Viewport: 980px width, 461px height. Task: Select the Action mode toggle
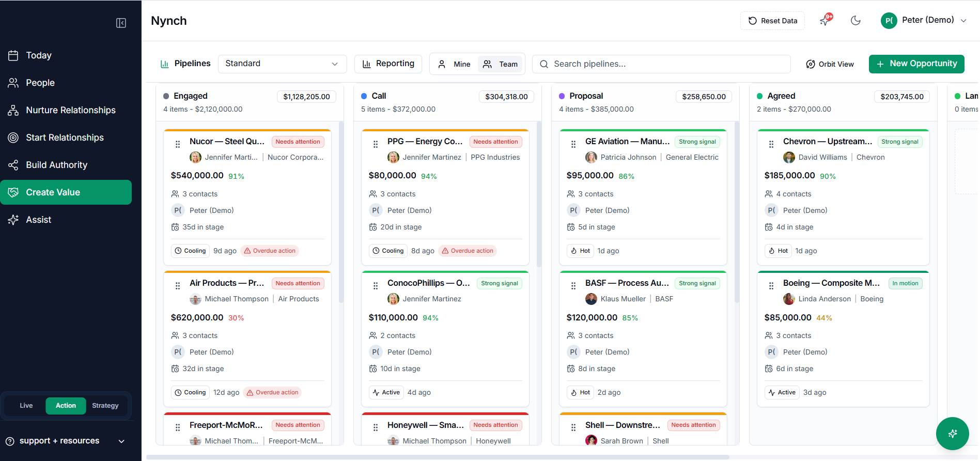pos(66,406)
